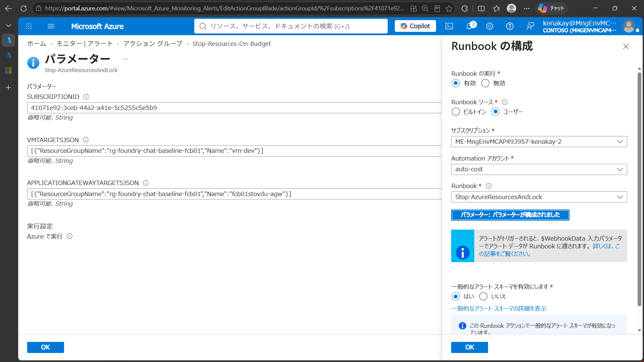This screenshot has width=644, height=362.
Task: Click OK on the Runbook の構成 panel
Action: pyautogui.click(x=470, y=347)
